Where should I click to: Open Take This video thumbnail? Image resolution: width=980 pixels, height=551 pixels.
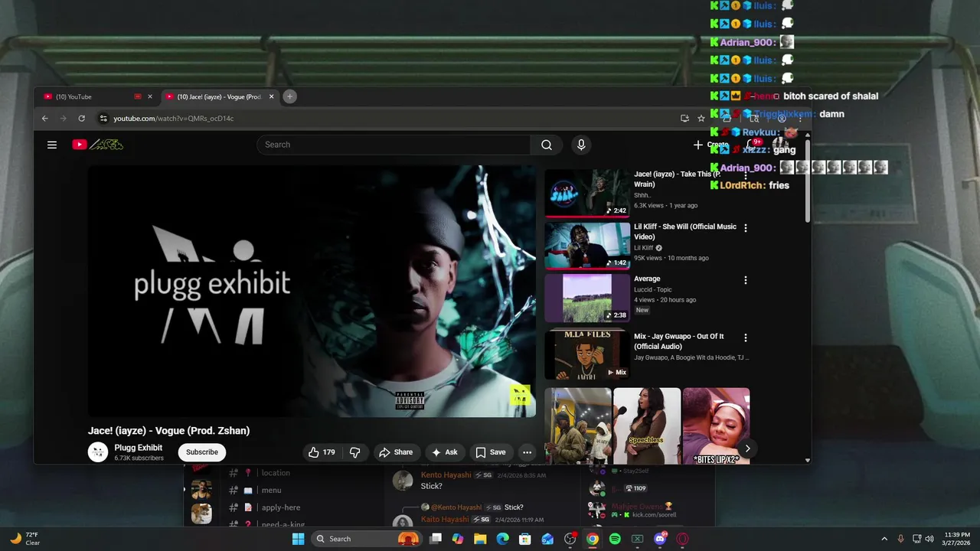[587, 193]
